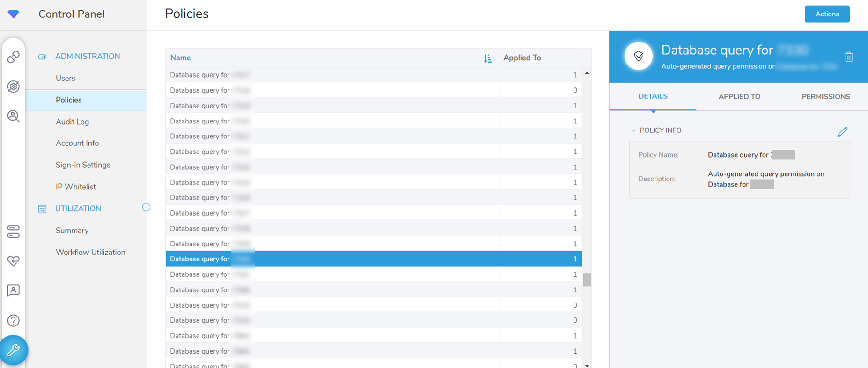This screenshot has width=868, height=368.
Task: Open the Users page
Action: tap(65, 78)
